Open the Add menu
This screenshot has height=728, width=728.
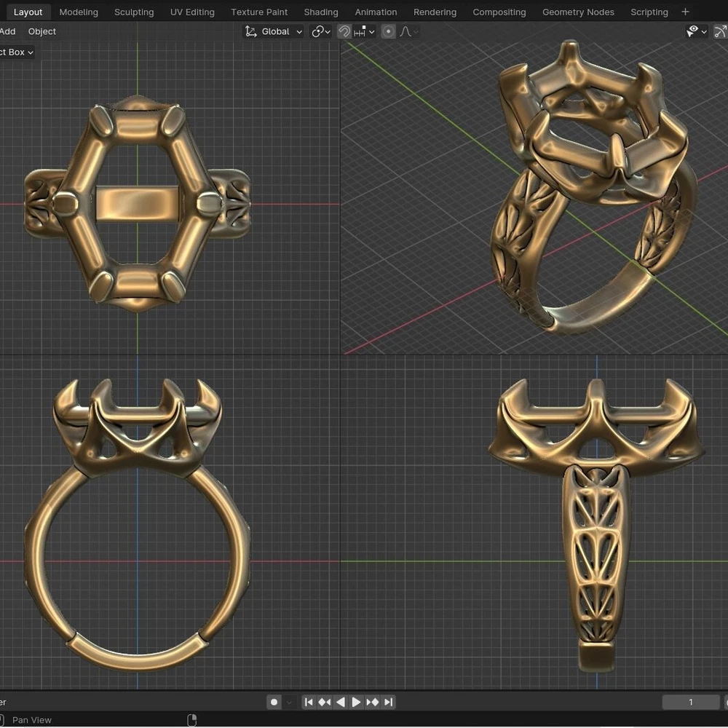pyautogui.click(x=7, y=31)
